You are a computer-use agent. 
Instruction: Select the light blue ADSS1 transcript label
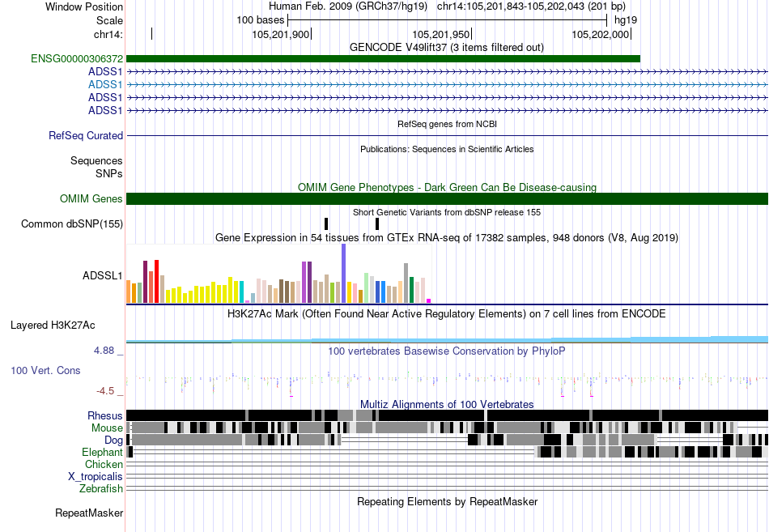105,84
